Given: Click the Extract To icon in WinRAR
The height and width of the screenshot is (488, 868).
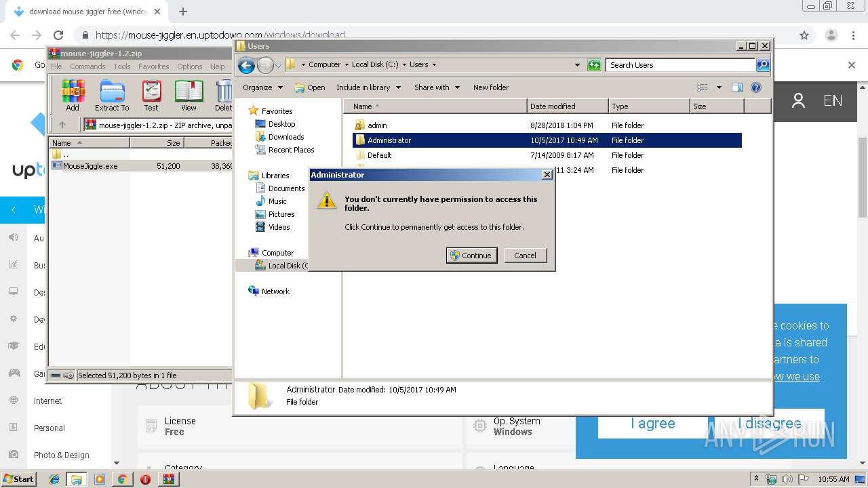Looking at the screenshot, I should pos(112,96).
